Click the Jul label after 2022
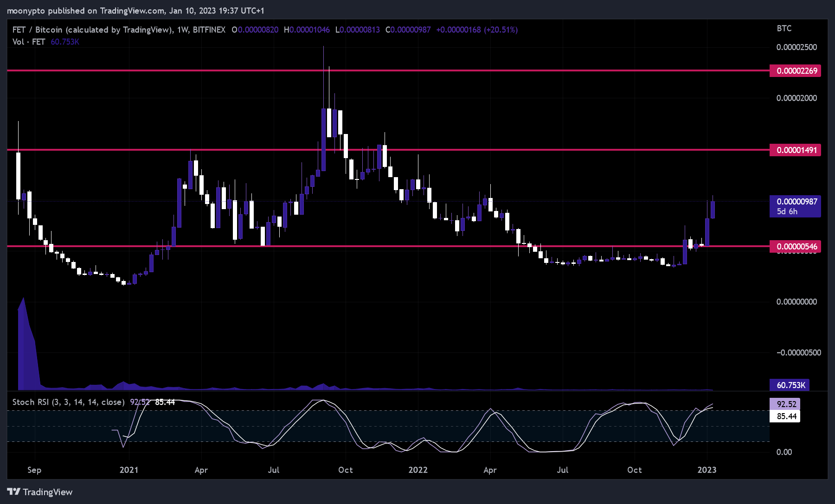 pos(563,470)
